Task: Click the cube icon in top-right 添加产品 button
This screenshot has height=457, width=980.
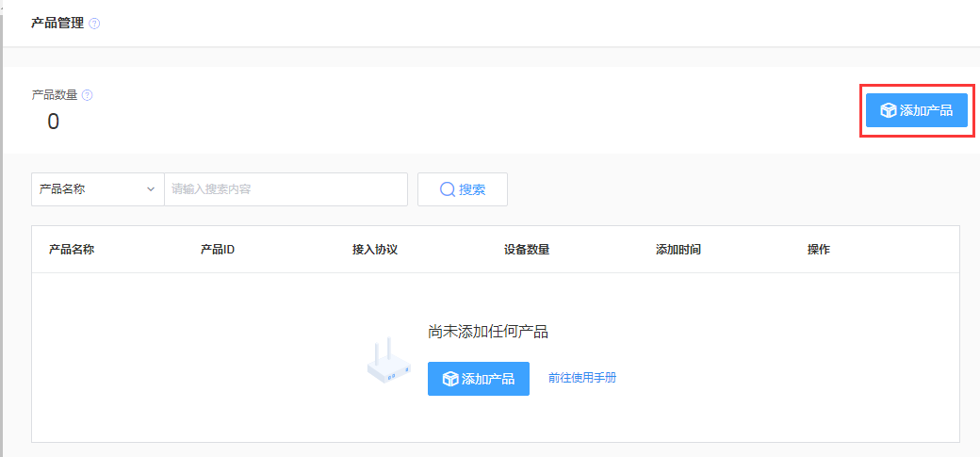Action: click(x=888, y=110)
